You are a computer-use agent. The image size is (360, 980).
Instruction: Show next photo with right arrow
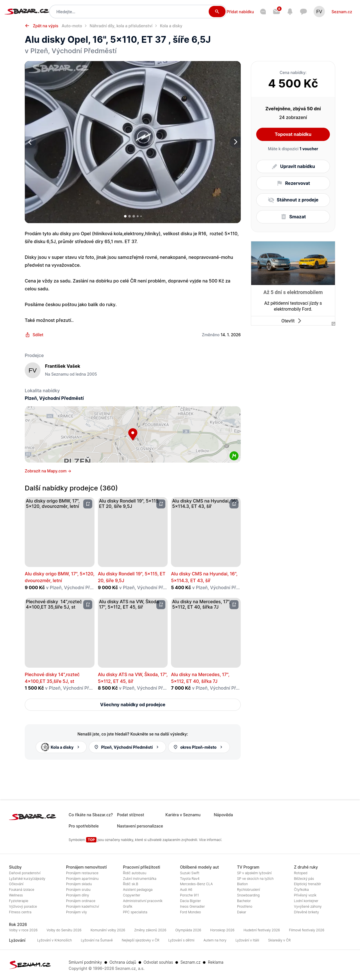(x=235, y=142)
